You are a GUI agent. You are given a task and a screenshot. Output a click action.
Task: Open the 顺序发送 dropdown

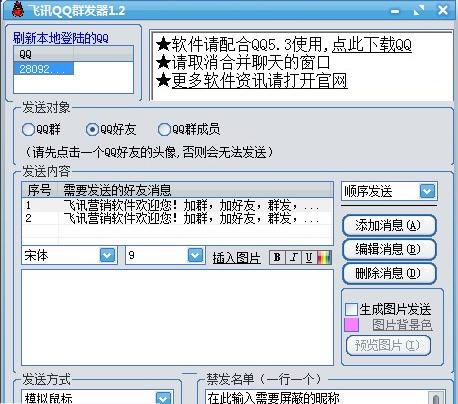click(427, 191)
